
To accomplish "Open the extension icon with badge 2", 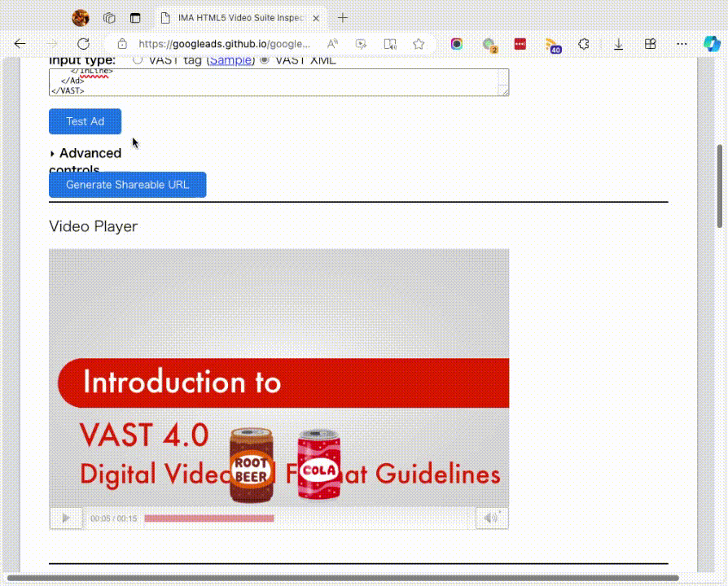I will (490, 45).
